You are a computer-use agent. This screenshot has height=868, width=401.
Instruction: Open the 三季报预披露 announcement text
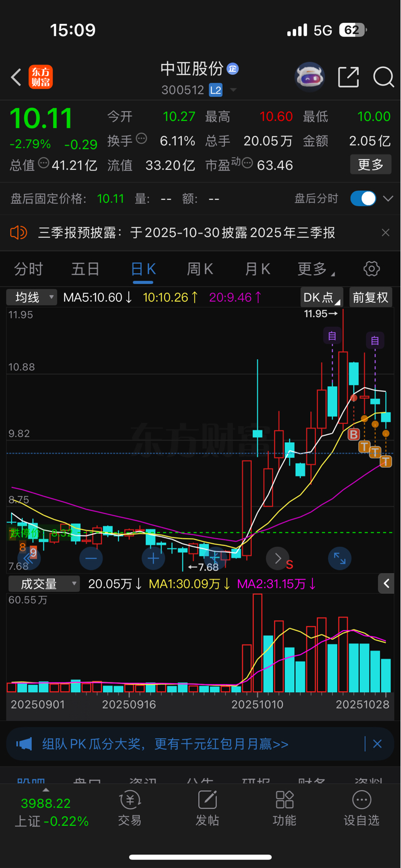[186, 233]
